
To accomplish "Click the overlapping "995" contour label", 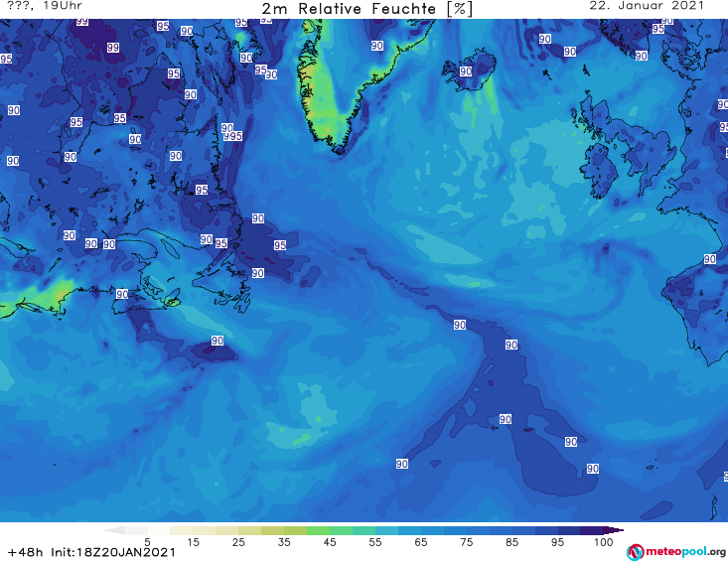I will click(x=232, y=136).
